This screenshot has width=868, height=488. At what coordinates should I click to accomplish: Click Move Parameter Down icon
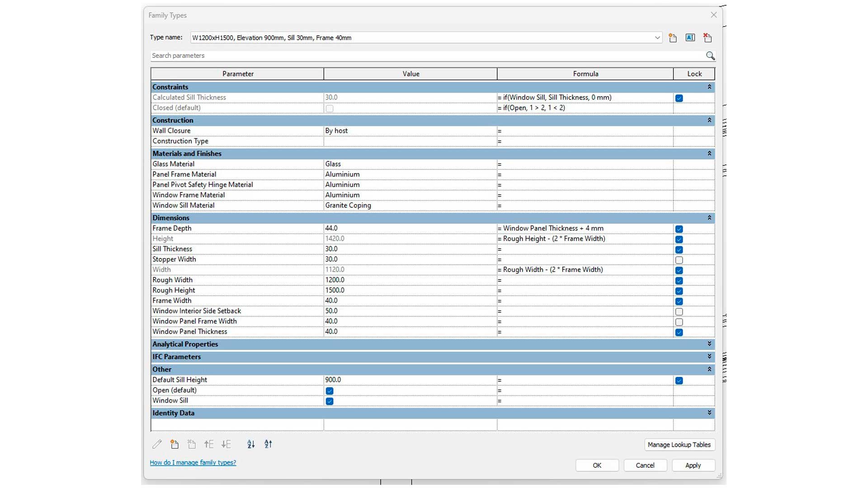[x=226, y=444]
